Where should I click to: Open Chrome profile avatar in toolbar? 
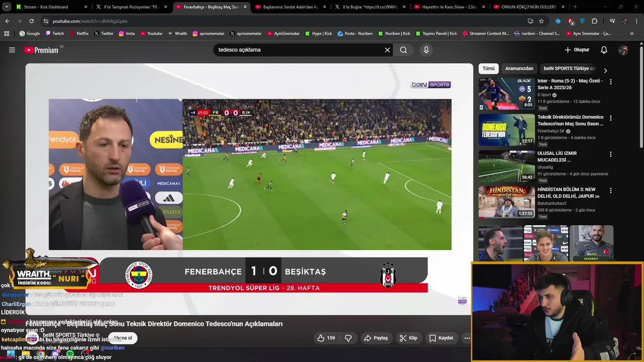tap(624, 21)
